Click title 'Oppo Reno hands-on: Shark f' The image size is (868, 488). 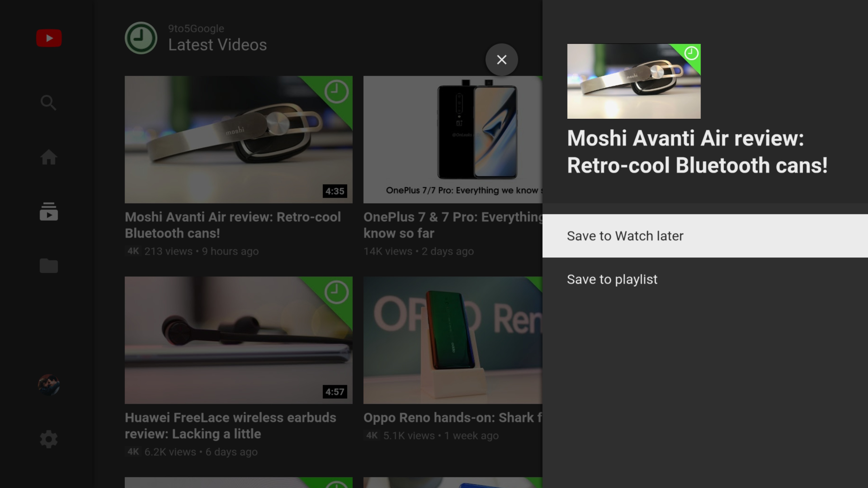453,418
